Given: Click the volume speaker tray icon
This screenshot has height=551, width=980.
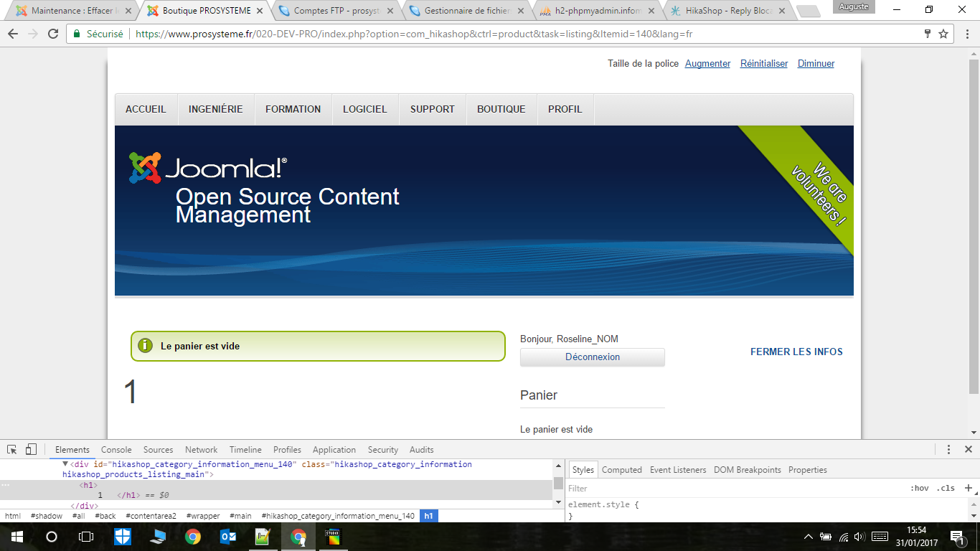Looking at the screenshot, I should (x=860, y=536).
